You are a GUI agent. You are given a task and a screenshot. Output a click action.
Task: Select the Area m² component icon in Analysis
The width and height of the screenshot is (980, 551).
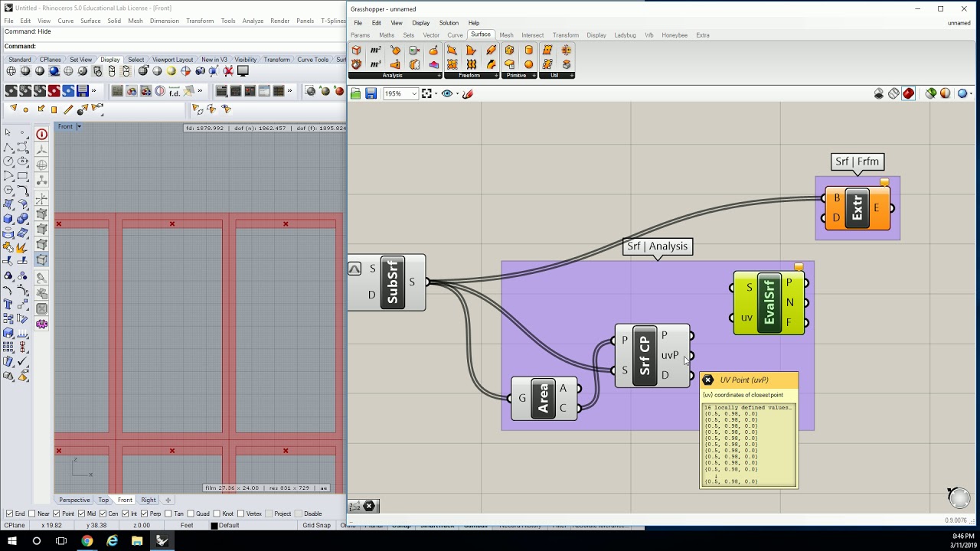(375, 50)
